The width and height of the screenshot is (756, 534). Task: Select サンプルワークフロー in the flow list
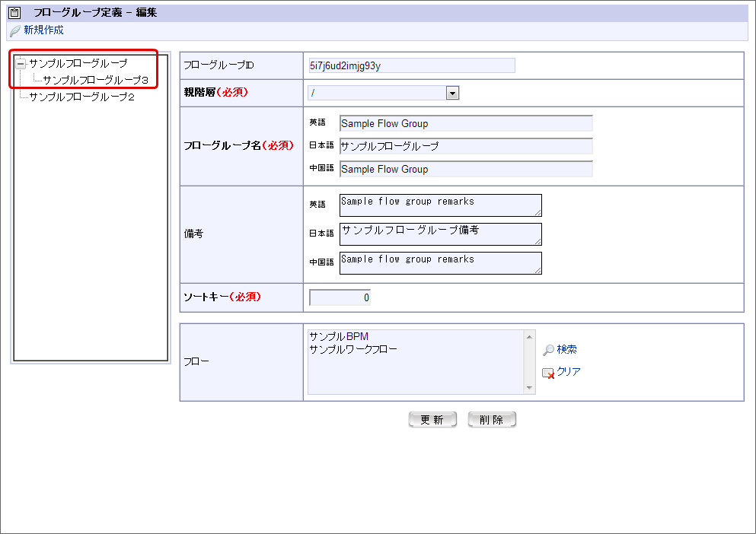[x=353, y=349]
